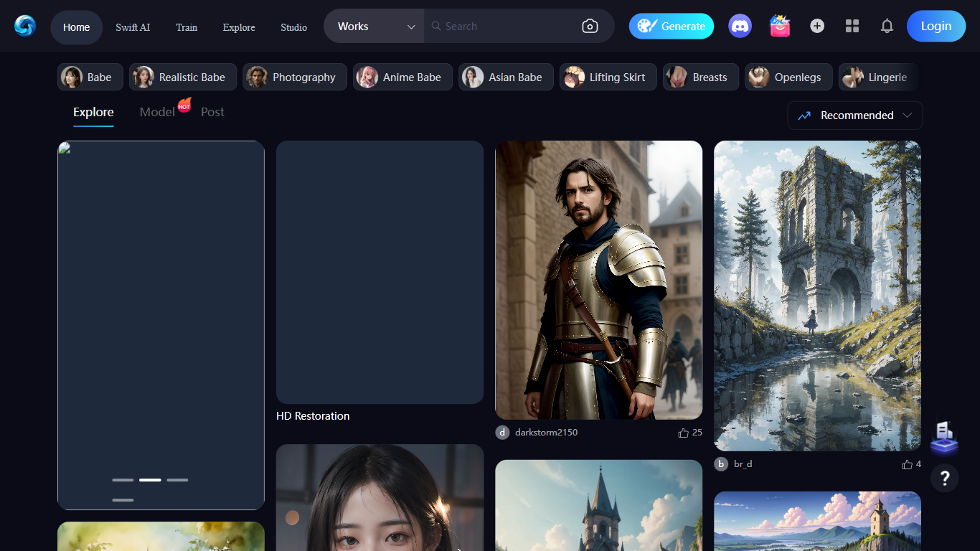Click the site logo in the top-left corner

tap(25, 26)
